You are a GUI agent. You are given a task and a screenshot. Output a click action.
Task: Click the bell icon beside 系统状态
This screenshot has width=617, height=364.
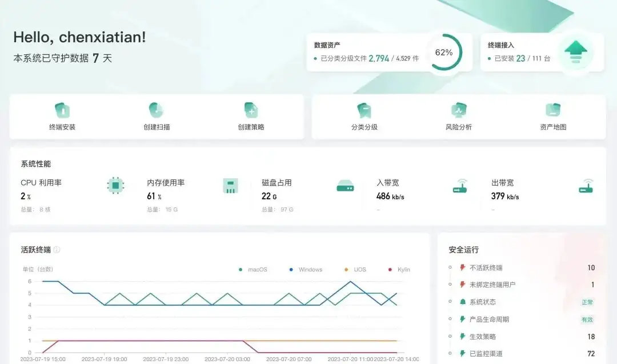pos(463,302)
